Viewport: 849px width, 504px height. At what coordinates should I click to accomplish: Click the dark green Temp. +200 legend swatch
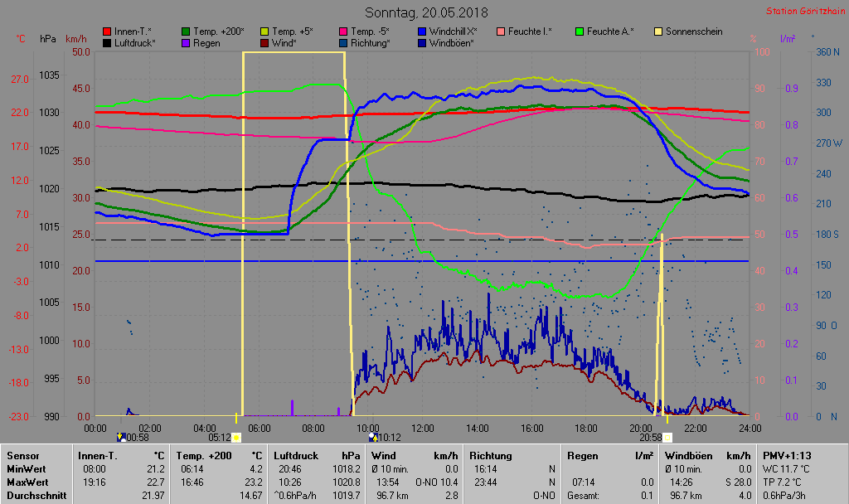tap(186, 31)
